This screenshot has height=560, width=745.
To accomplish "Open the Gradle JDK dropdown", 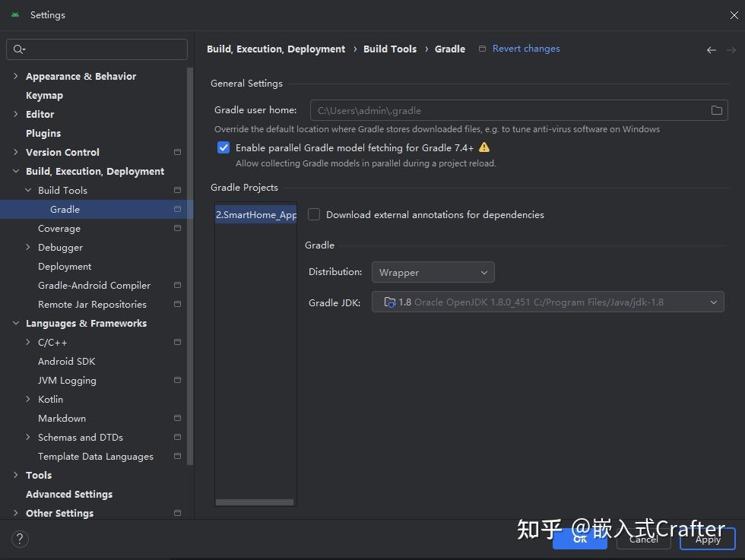I will click(x=713, y=302).
